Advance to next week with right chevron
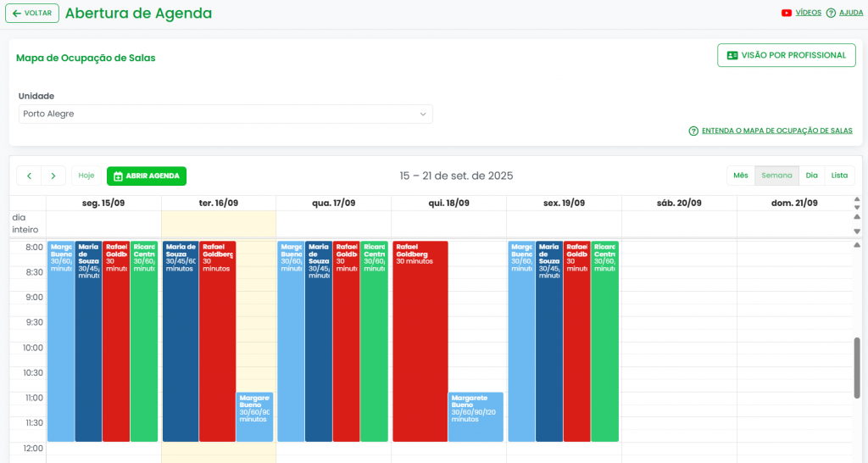868x463 pixels. pos(53,176)
